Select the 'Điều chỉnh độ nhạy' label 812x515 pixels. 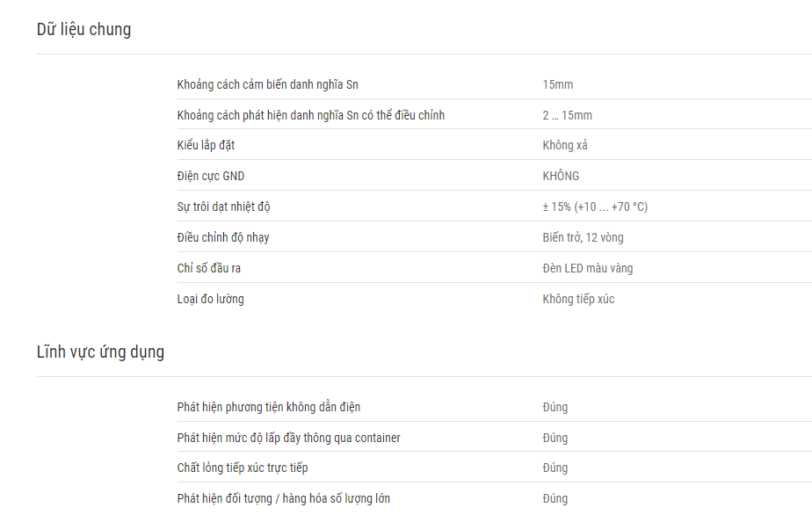222,237
